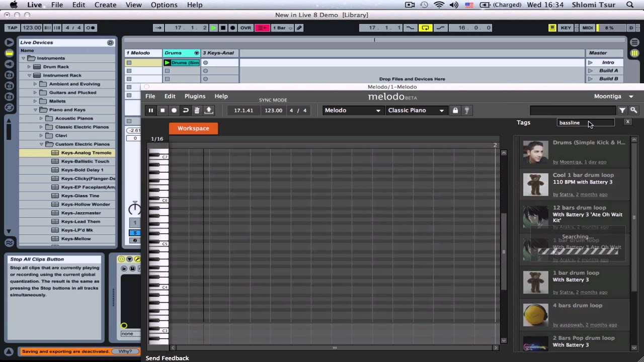Image resolution: width=644 pixels, height=362 pixels.
Task: Expand Guitars and Plucked folder
Action: point(35,93)
